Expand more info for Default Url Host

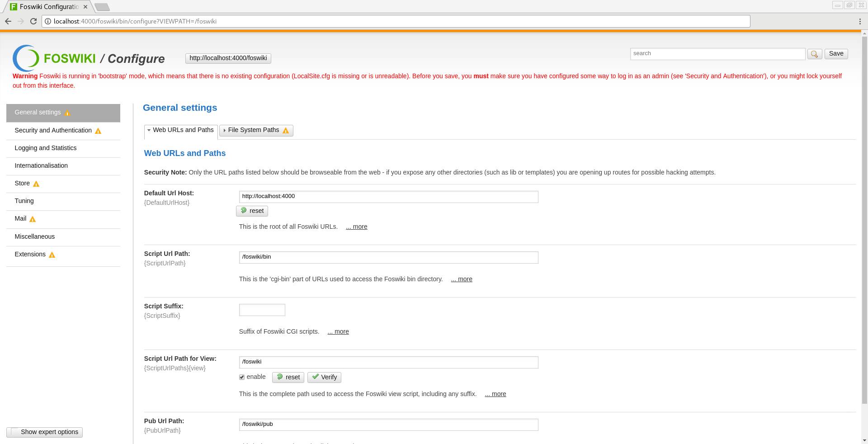tap(357, 227)
